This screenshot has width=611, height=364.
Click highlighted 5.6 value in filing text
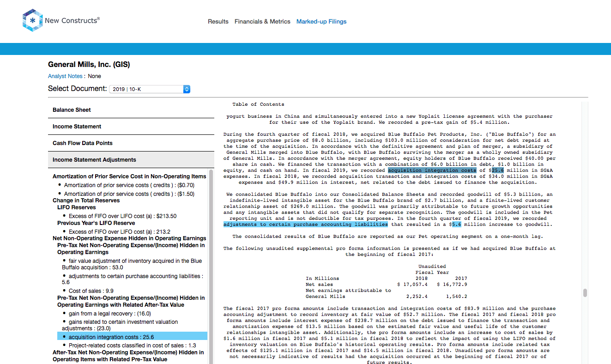point(456,224)
